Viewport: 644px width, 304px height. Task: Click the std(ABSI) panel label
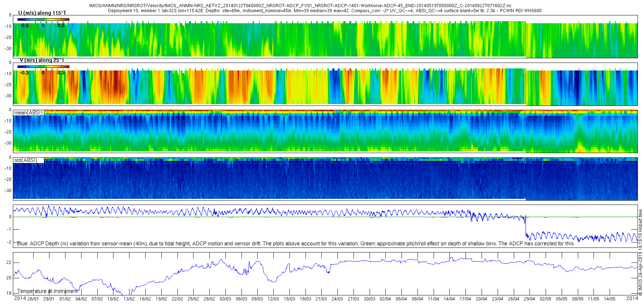coord(26,160)
